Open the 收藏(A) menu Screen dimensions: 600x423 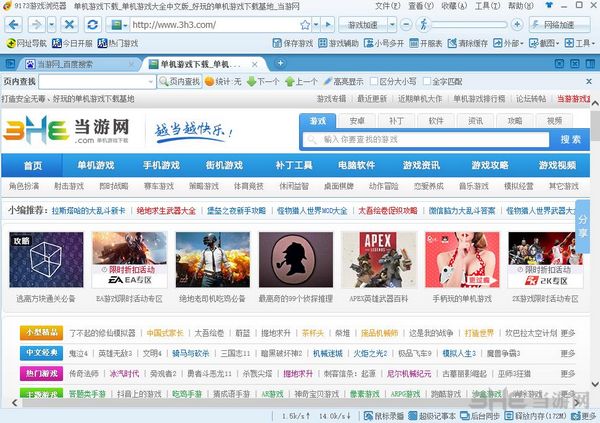click(x=454, y=6)
